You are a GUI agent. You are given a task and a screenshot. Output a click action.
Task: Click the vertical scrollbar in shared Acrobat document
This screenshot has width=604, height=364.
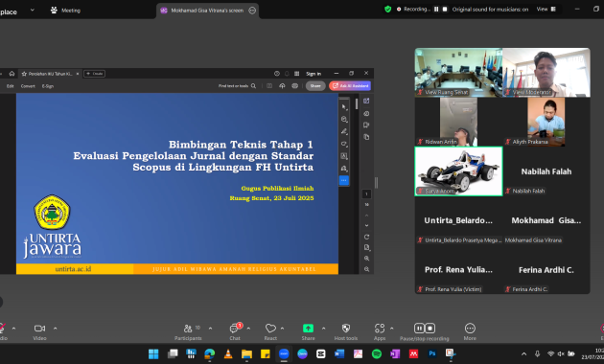pyautogui.click(x=357, y=103)
